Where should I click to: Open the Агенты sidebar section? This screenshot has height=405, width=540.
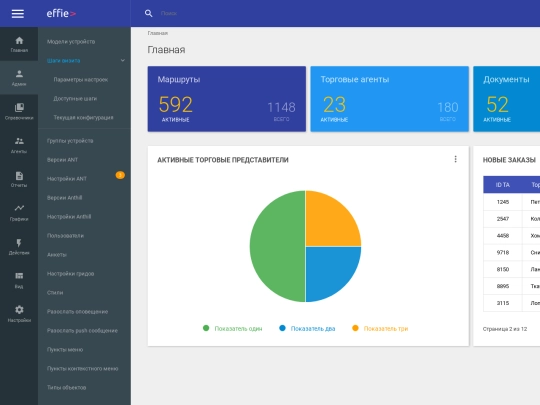tap(19, 145)
